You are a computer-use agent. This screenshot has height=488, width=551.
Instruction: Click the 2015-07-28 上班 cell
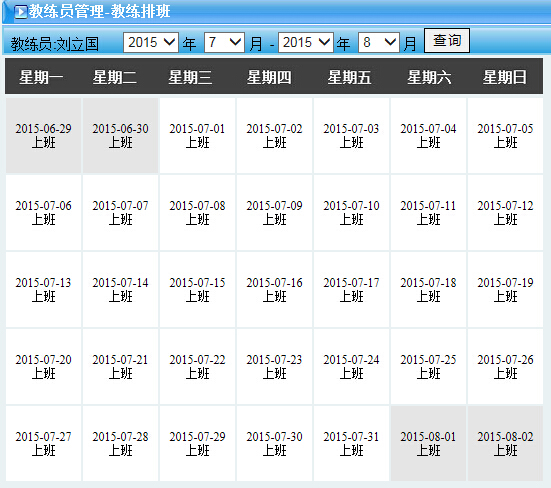pos(120,443)
